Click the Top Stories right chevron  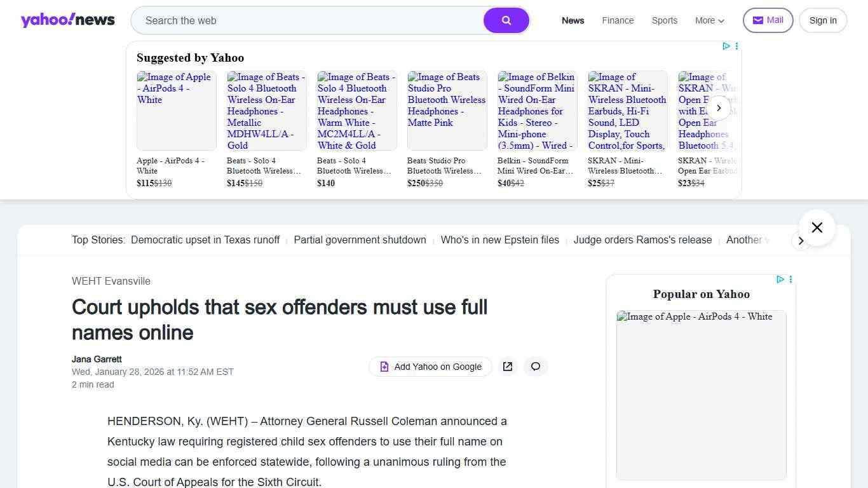(801, 241)
